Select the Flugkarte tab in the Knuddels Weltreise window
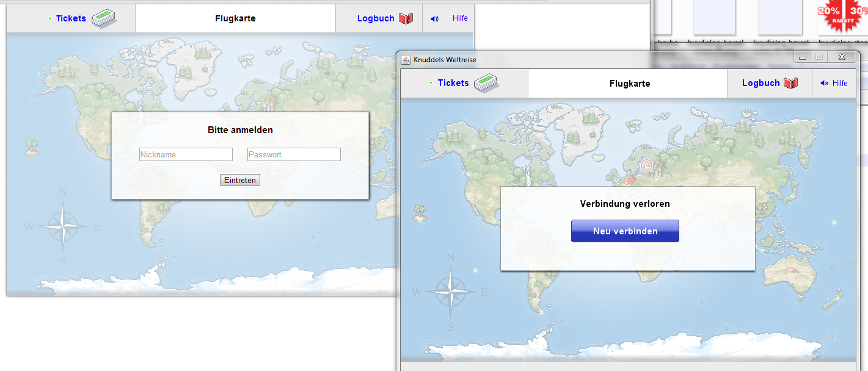The width and height of the screenshot is (868, 371). [629, 84]
